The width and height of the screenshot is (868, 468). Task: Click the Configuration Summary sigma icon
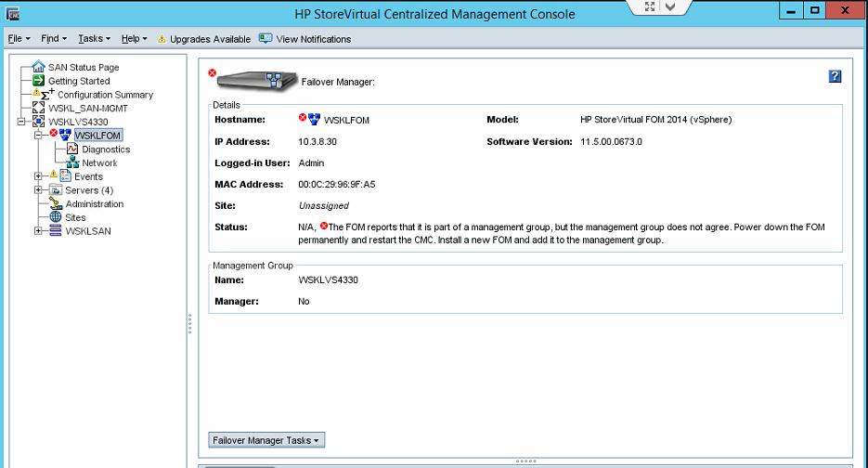(x=47, y=95)
